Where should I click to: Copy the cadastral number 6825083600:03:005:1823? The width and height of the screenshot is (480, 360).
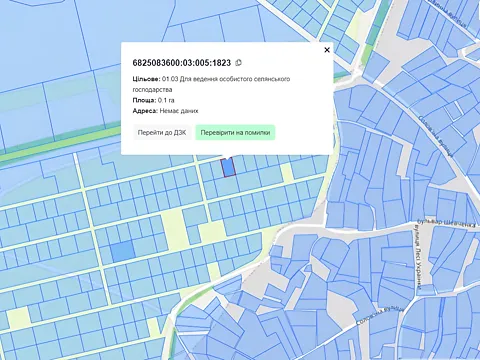tap(238, 63)
